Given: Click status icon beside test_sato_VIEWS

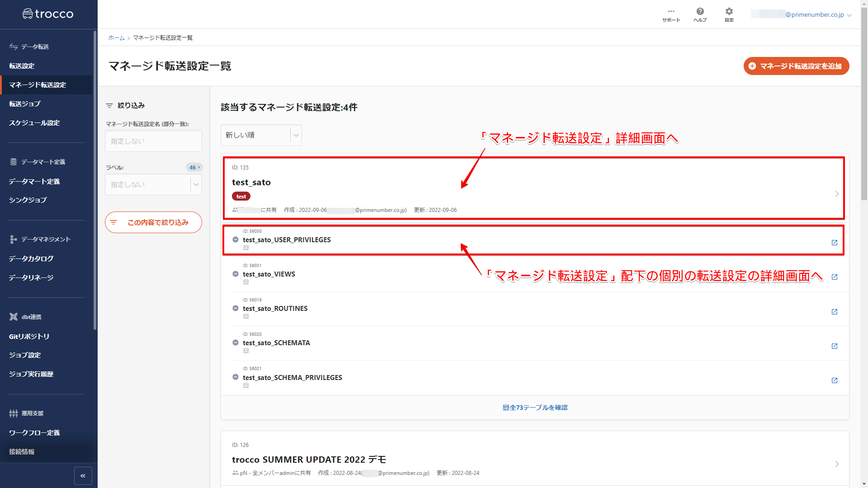Looking at the screenshot, I should (x=236, y=274).
